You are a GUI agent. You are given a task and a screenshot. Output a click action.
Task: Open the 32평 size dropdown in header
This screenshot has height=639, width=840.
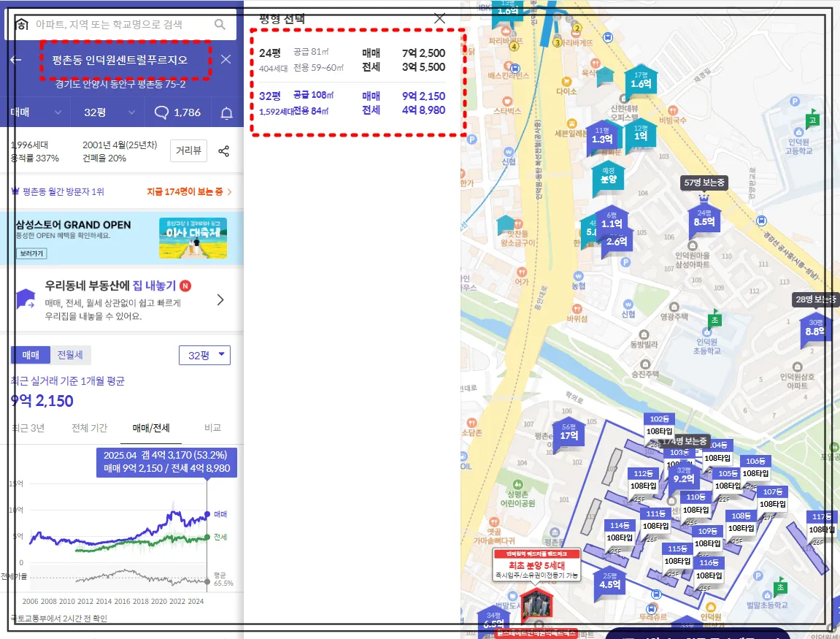[x=109, y=112]
